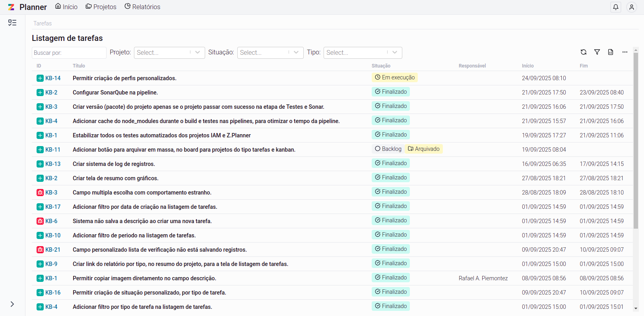Click the Planner logo icon
644x316 pixels.
pyautogui.click(x=11, y=7)
